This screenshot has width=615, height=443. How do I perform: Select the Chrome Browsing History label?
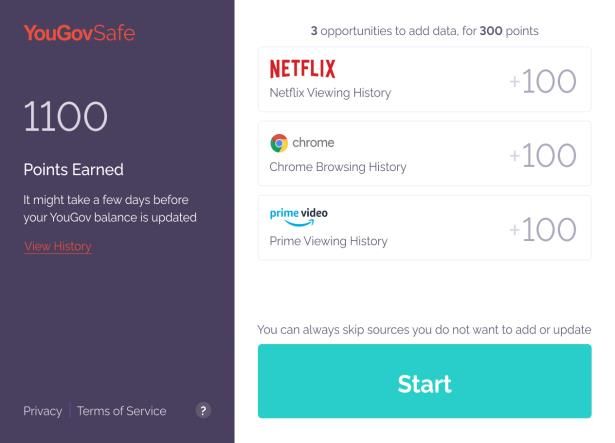coord(338,167)
